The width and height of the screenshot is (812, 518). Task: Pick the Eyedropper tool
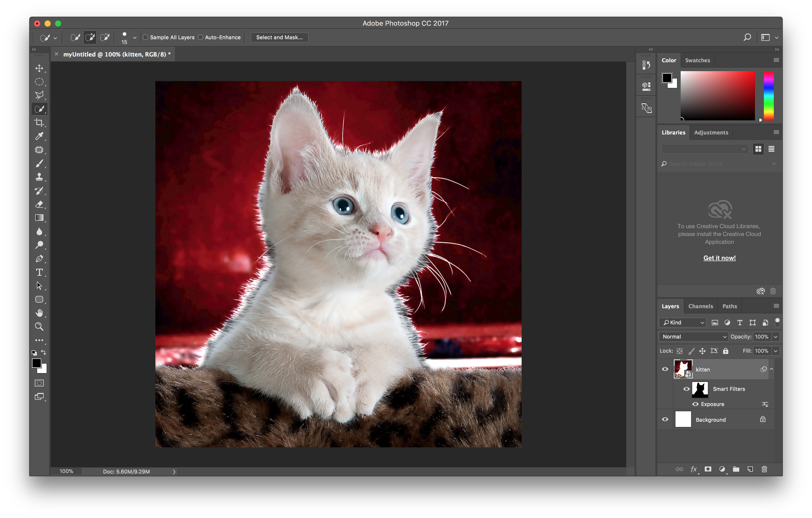click(x=40, y=136)
